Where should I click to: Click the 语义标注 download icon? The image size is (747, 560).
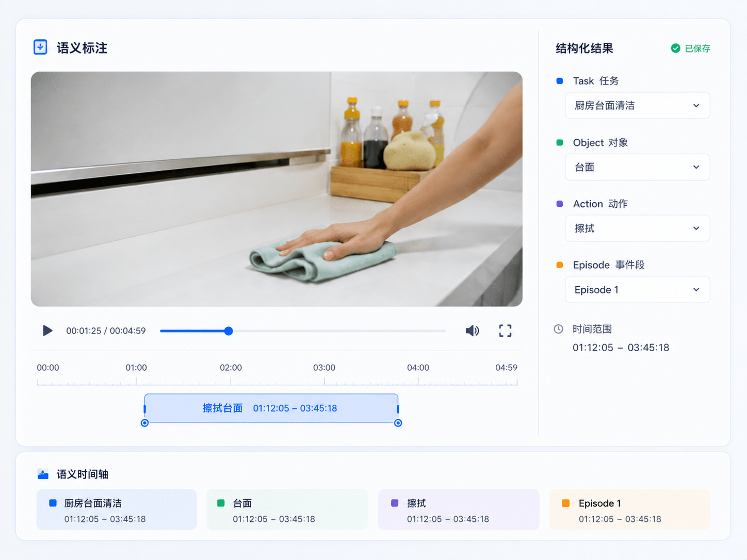[40, 47]
